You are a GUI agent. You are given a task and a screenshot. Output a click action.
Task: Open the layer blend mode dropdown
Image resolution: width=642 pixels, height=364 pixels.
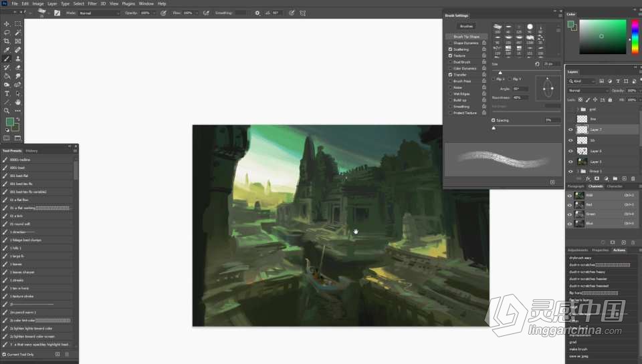pos(588,90)
